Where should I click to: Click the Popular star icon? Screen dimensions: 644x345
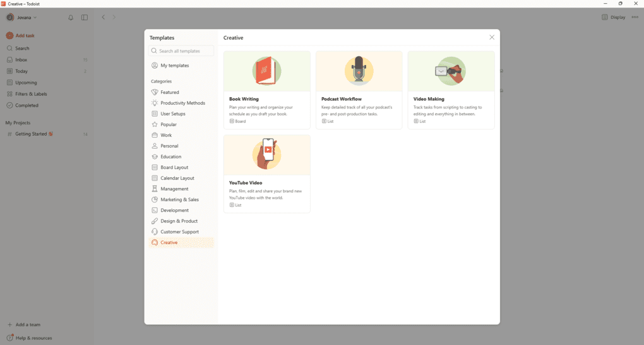click(x=155, y=124)
